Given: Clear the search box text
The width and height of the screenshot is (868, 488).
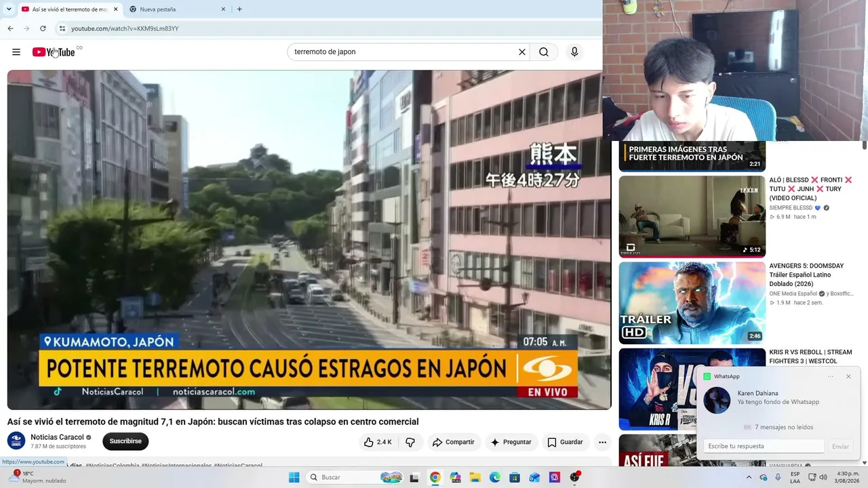Looking at the screenshot, I should click(x=522, y=52).
